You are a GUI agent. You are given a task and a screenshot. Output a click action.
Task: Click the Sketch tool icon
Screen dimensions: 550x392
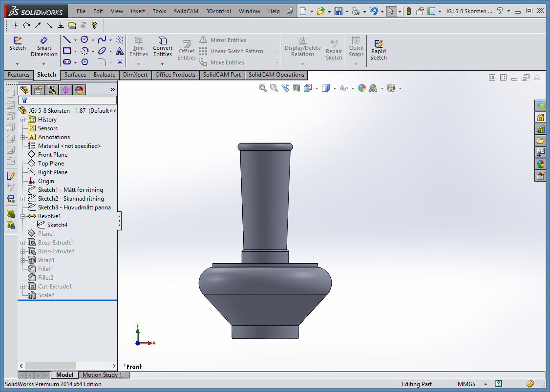[17, 44]
